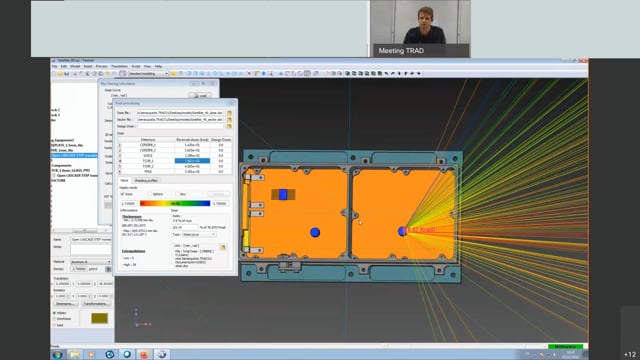Click the olive object color swatch
This screenshot has height=360, width=640.
coord(99,318)
